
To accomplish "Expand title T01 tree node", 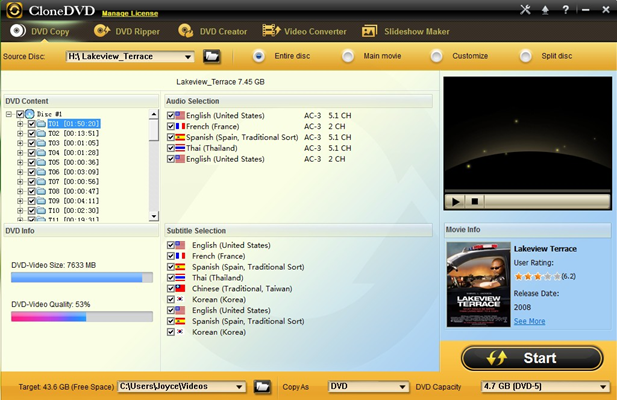I will coord(20,124).
